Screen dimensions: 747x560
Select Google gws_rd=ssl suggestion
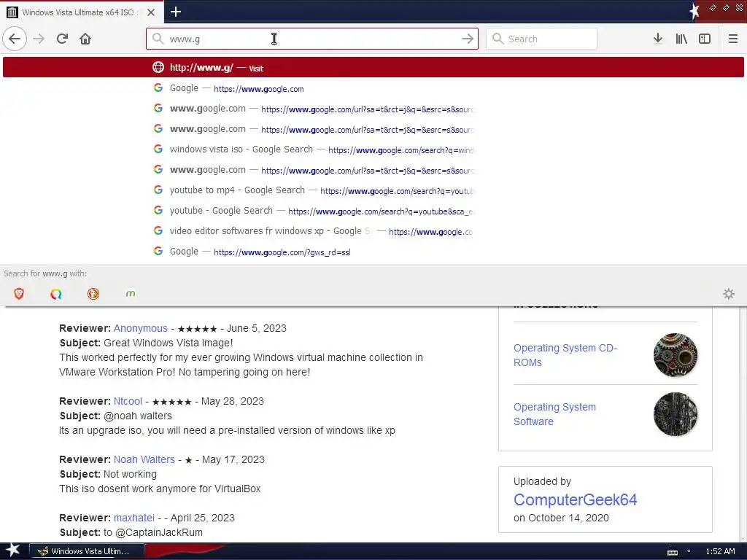tap(373, 252)
